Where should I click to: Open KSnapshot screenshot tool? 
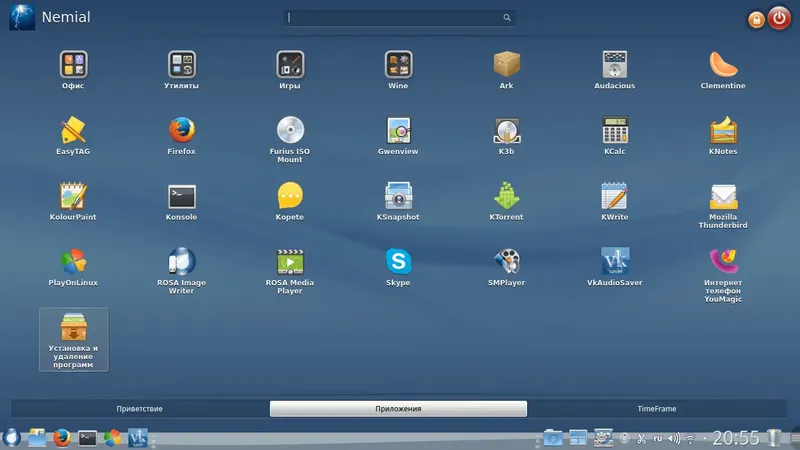tap(398, 201)
